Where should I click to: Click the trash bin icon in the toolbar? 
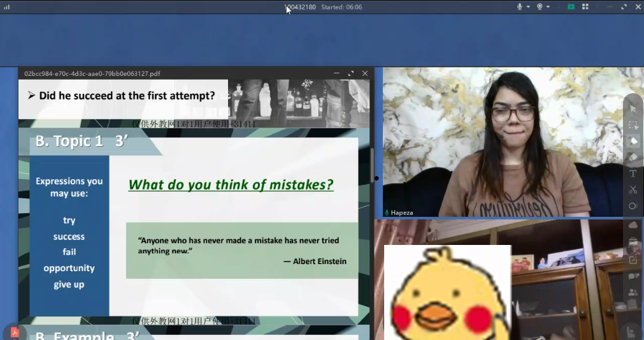[x=633, y=242]
